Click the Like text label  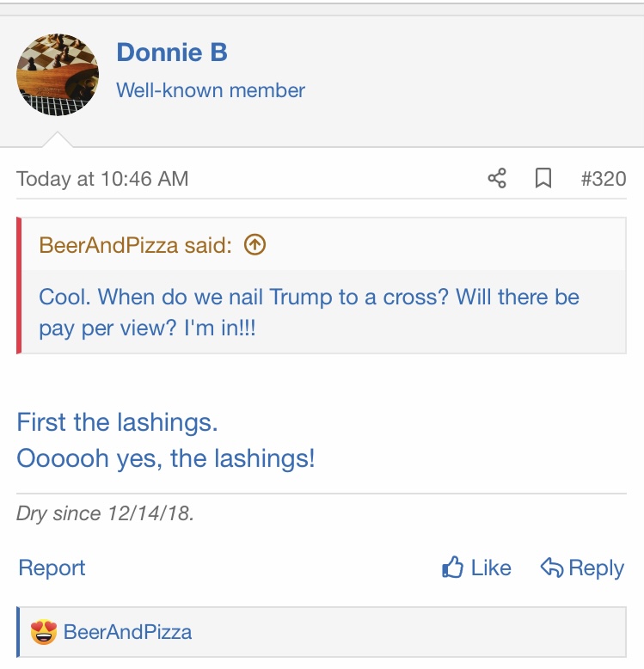click(x=491, y=568)
